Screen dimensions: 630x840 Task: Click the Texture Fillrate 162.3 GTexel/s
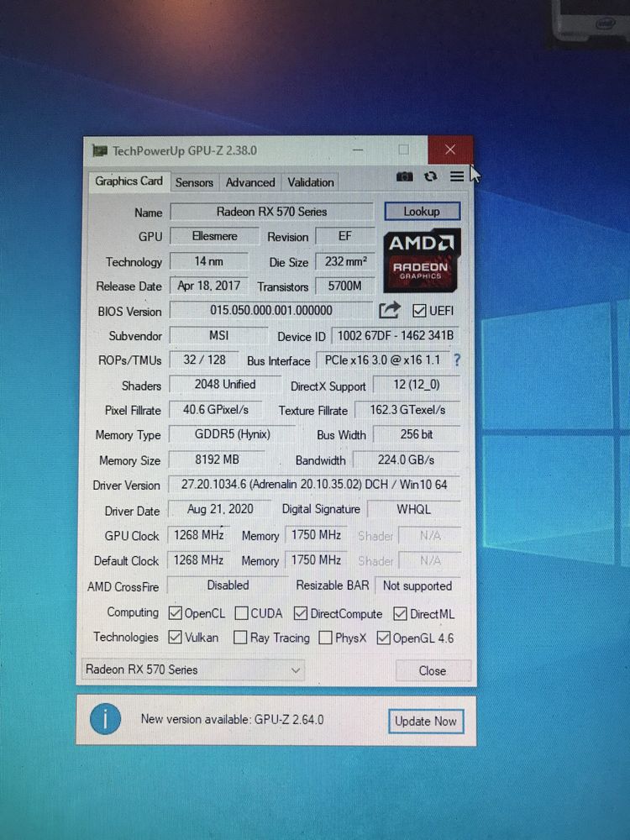pyautogui.click(x=407, y=410)
